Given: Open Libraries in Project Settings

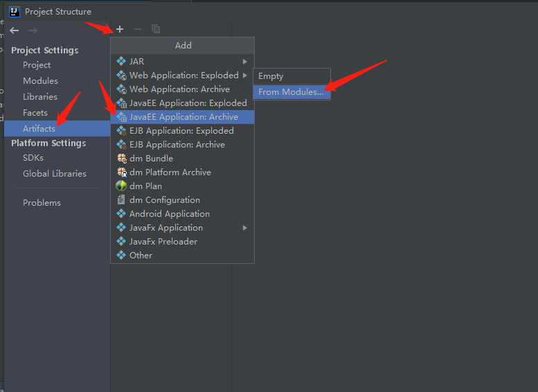Looking at the screenshot, I should [57, 96].
